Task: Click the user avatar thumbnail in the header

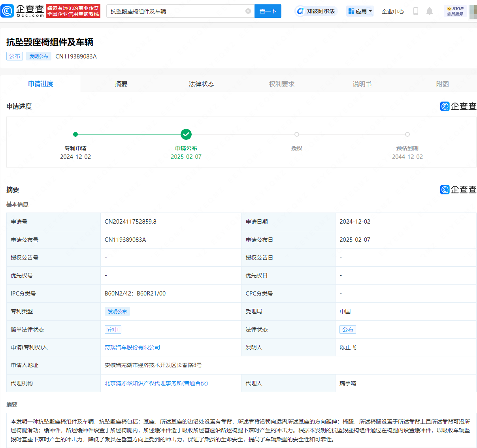Action: tap(473, 11)
